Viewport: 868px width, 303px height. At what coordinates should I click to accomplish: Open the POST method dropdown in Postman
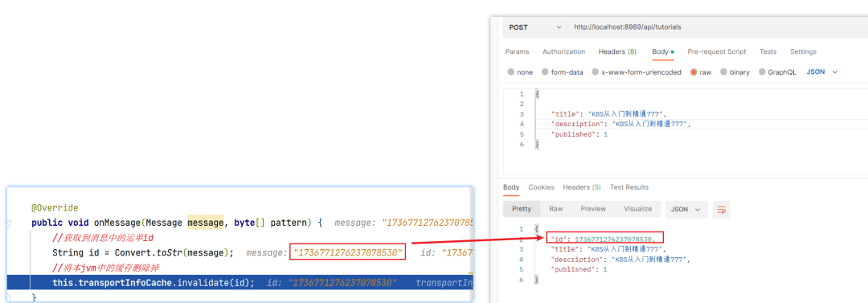pyautogui.click(x=534, y=27)
